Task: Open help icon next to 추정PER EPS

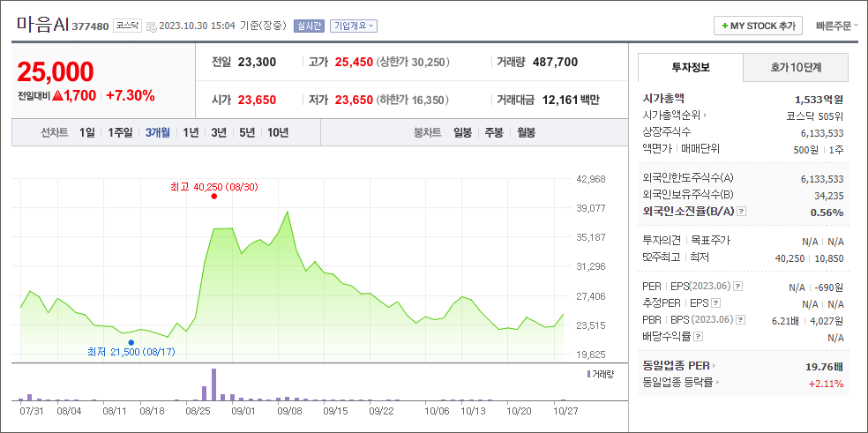Action: (716, 302)
